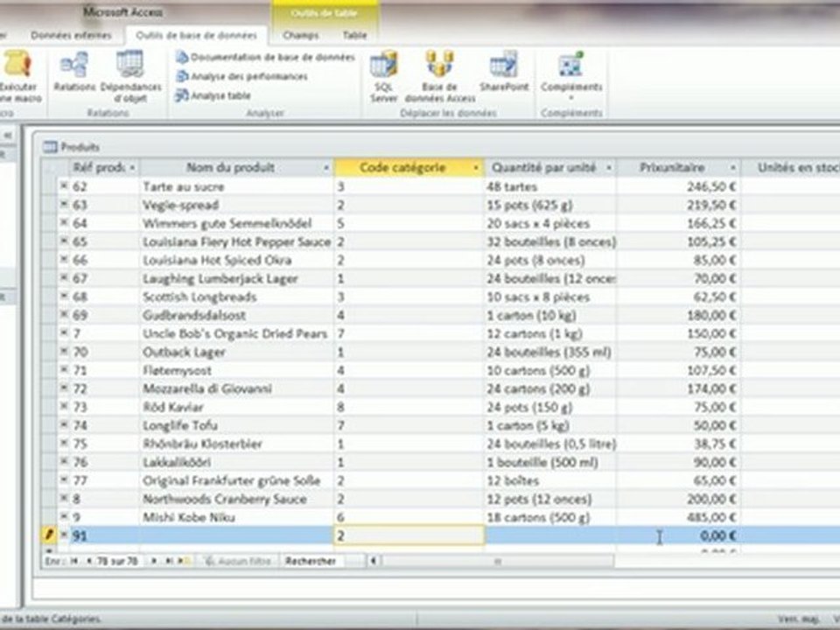Open Documentation de base de données
This screenshot has width=840, height=630.
pos(266,58)
